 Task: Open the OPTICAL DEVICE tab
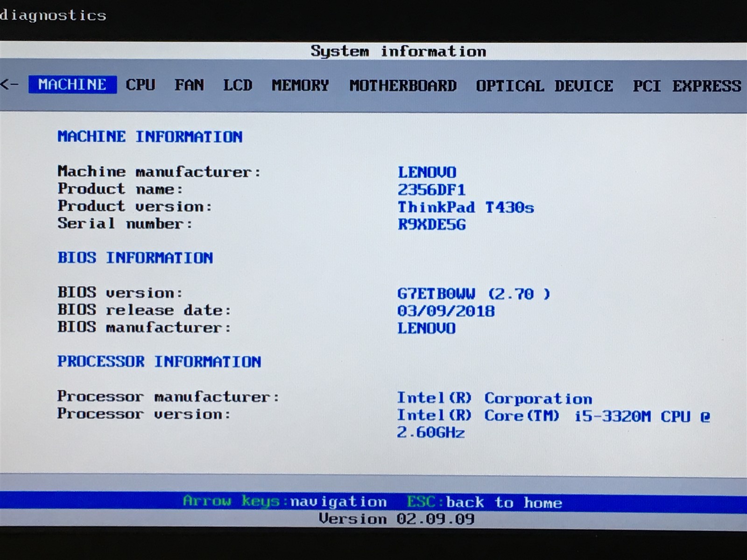click(x=544, y=86)
